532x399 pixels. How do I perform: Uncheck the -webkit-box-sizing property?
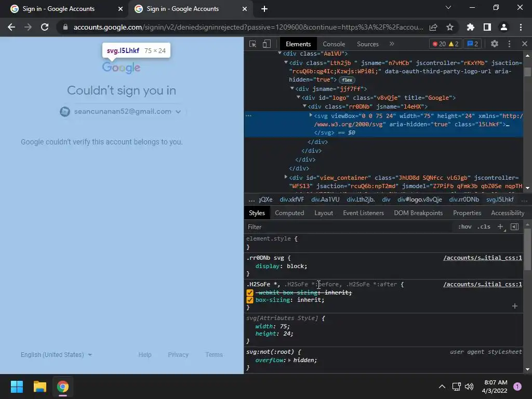(250, 292)
